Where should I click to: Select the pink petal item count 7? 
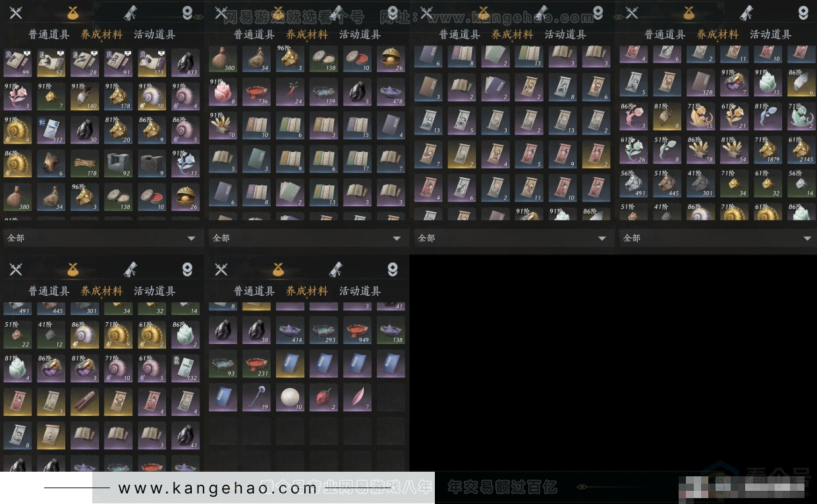pos(357,398)
